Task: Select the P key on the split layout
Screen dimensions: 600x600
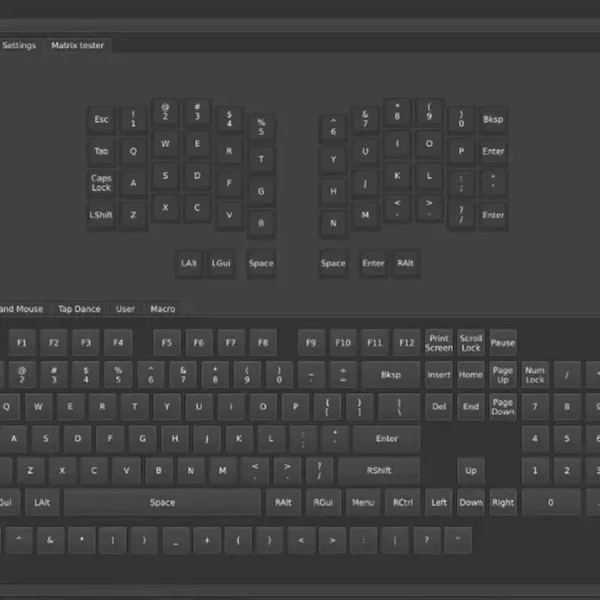Action: tap(461, 151)
